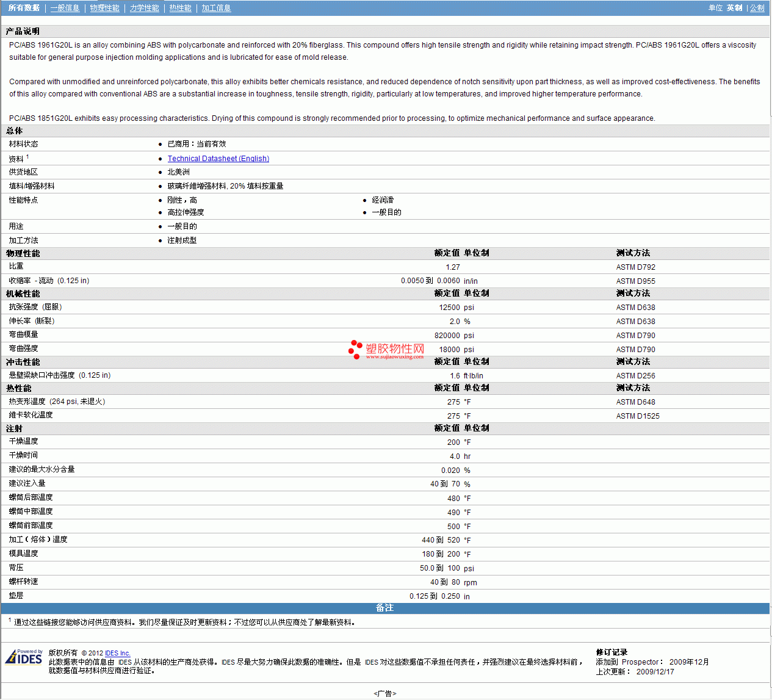Viewport: 772px width, 700px height.
Task: Select the 上次更新 date 2009/12/17
Action: click(x=655, y=672)
